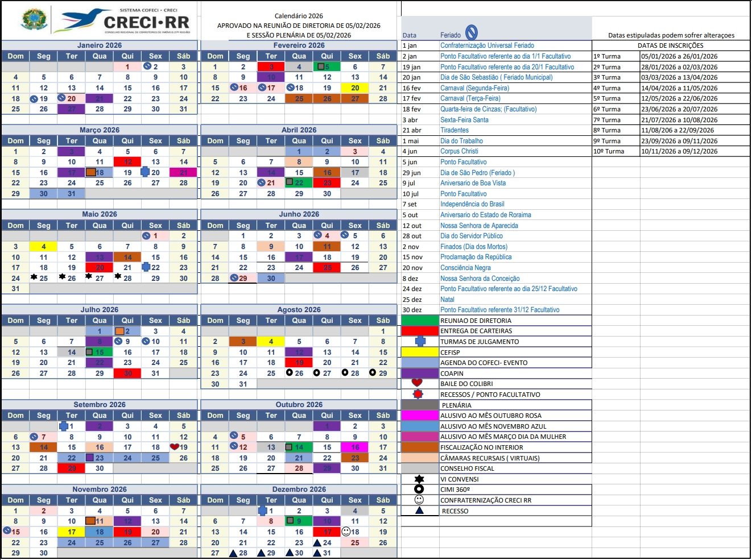Screen dimensions: 752x560
Task: Select the red Entrega de Carteiras color swatch
Action: point(420,331)
